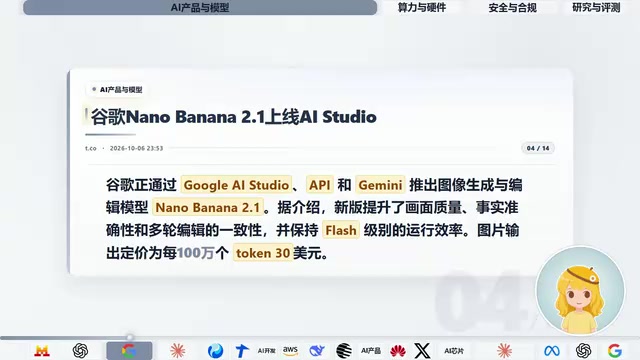This screenshot has width=640, height=360.
Task: Click the timestamp 2026-10-06 23:53
Action: click(x=136, y=148)
